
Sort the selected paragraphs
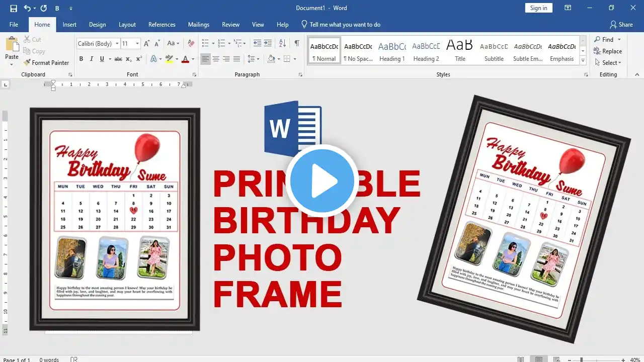pyautogui.click(x=282, y=44)
